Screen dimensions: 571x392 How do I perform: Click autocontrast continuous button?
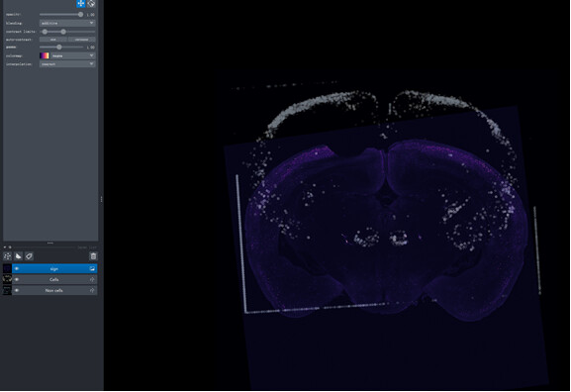[x=82, y=40]
